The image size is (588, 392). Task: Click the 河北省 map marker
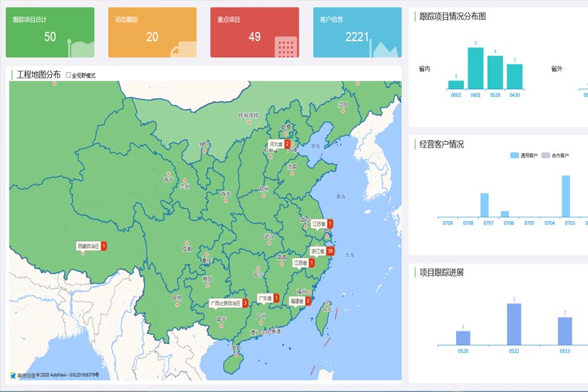click(x=279, y=144)
